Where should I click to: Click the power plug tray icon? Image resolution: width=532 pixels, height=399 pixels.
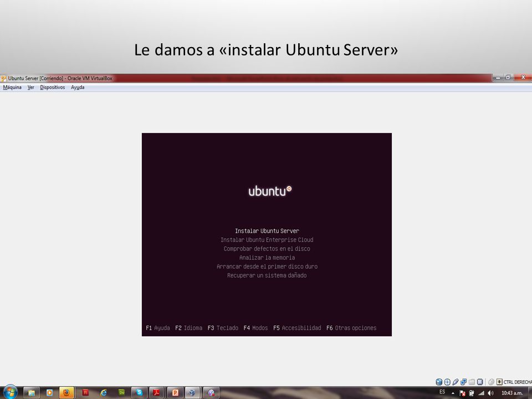point(471,393)
